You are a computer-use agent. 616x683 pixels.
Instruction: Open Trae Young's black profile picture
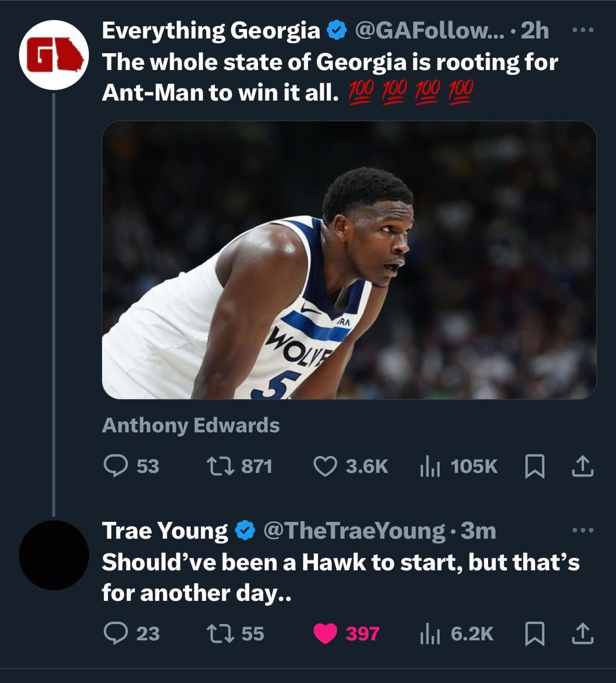click(54, 555)
